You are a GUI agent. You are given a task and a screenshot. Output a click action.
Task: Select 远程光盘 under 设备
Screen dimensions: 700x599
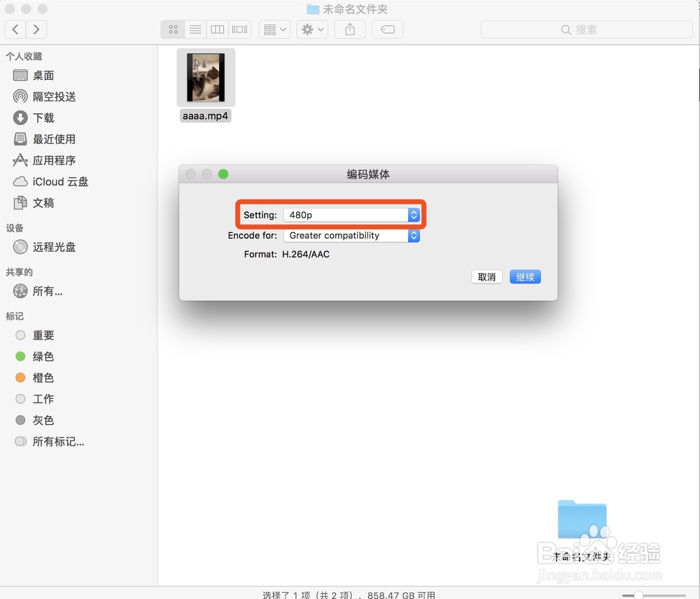(x=55, y=247)
